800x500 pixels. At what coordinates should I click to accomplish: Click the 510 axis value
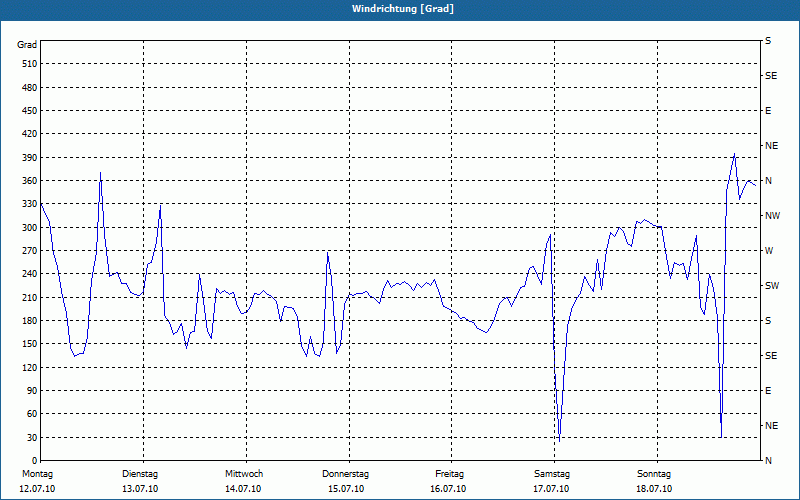pos(30,64)
